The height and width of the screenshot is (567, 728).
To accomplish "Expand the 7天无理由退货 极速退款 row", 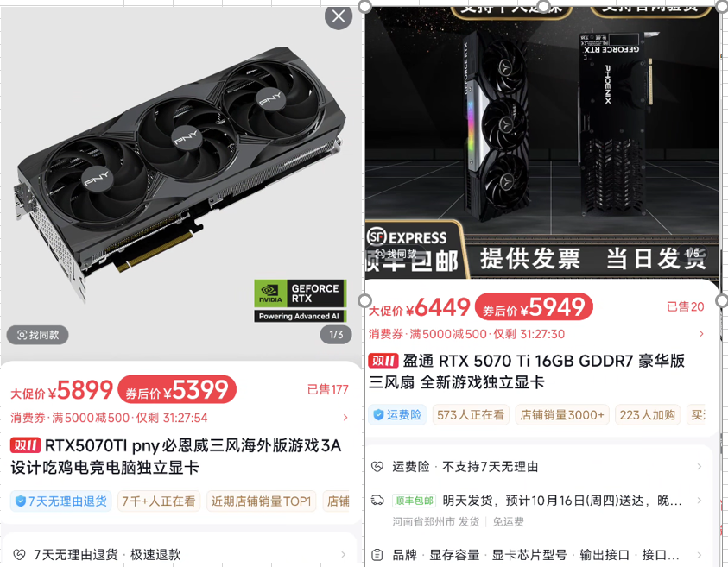I will (x=181, y=554).
